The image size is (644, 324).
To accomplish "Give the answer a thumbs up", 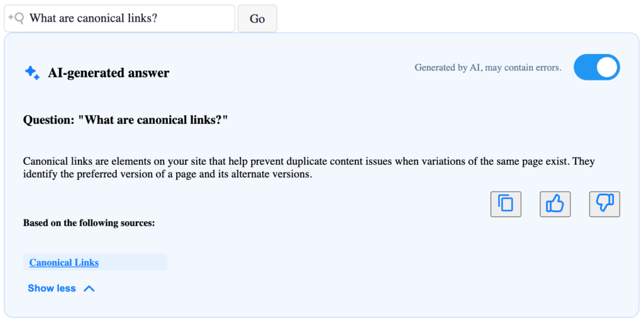I will tap(555, 204).
